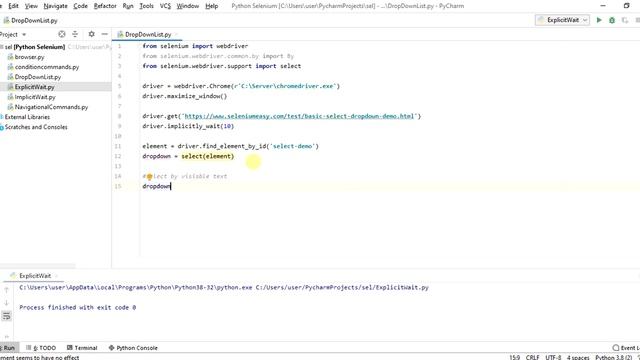Run the ExplicitWait configuration with the green play icon

point(599,20)
